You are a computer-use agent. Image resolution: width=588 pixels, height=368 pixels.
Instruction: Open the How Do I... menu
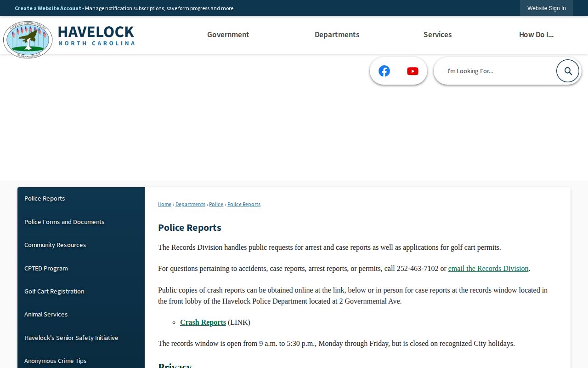(x=536, y=34)
